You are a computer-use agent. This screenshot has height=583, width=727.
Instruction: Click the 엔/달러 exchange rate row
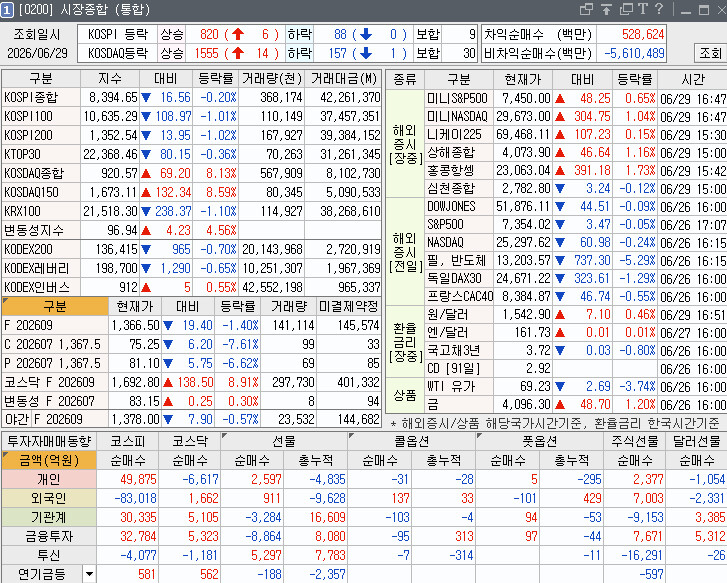pyautogui.click(x=575, y=333)
